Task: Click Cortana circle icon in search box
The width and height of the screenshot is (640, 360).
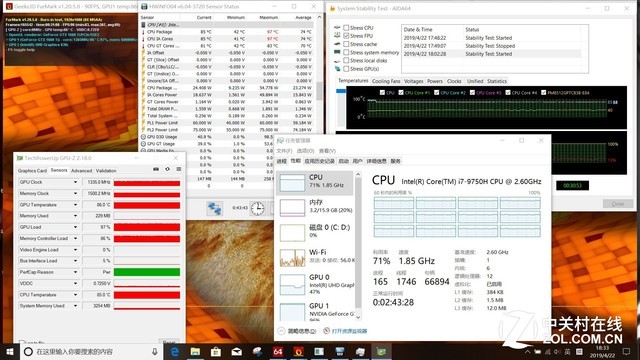Action: click(28, 351)
